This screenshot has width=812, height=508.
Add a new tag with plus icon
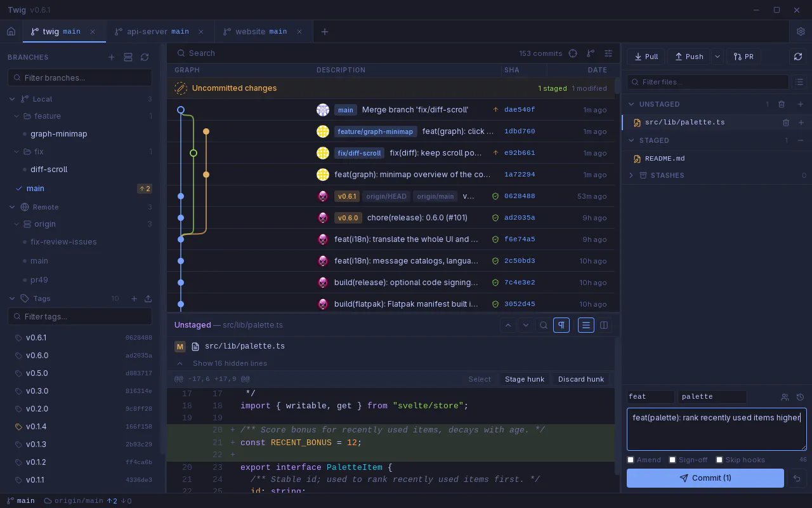(x=134, y=298)
